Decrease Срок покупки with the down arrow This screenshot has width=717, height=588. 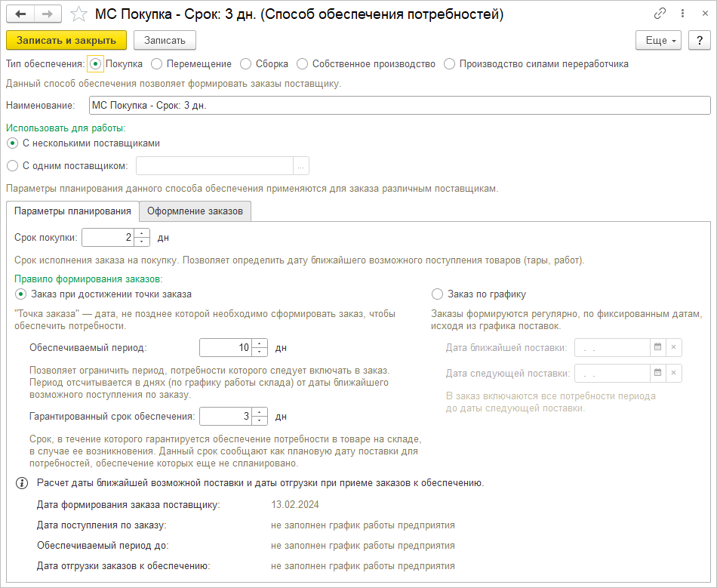pos(142,242)
